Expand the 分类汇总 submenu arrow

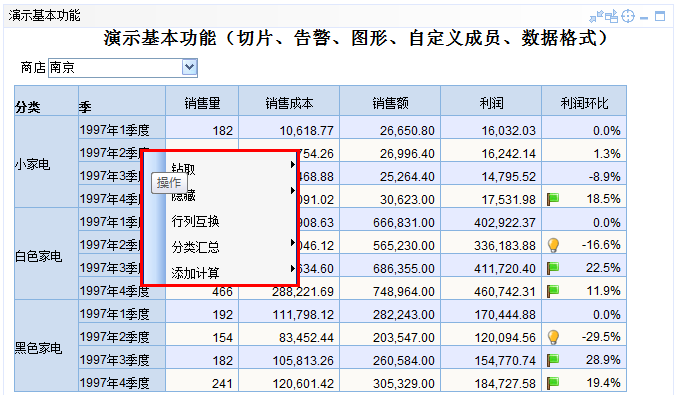pos(293,242)
